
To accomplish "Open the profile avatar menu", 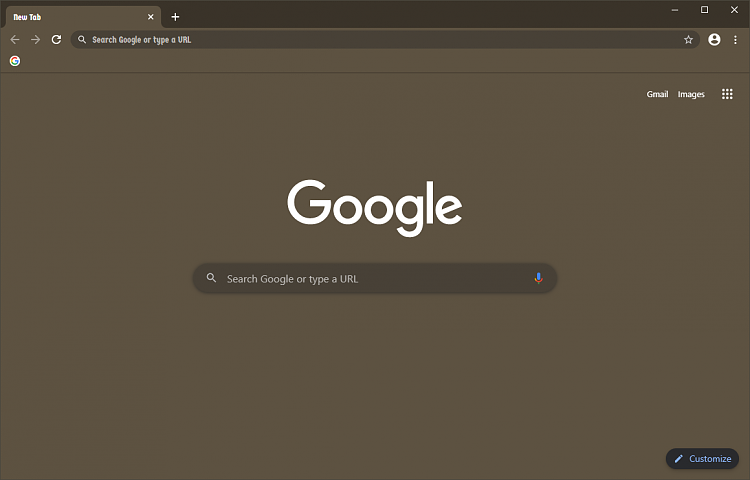I will click(714, 40).
